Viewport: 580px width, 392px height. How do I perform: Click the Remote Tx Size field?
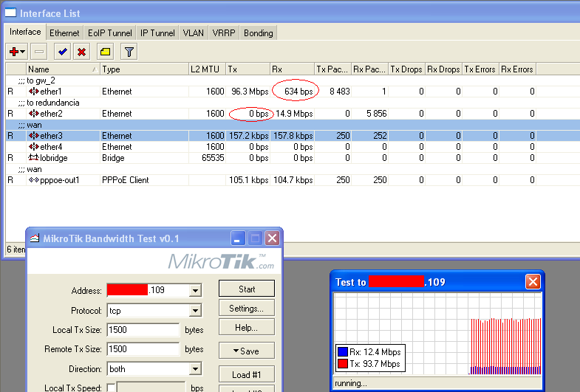coord(143,348)
